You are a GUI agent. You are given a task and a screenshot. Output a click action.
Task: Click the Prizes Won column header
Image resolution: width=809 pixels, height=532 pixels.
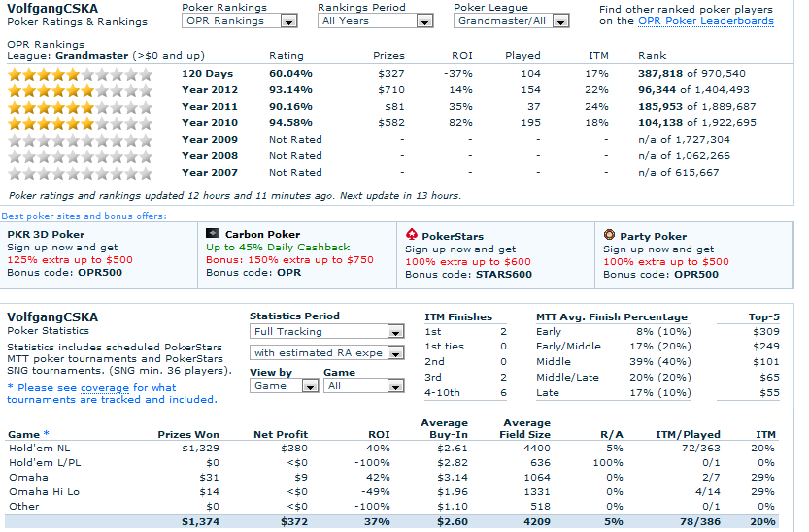pos(188,434)
